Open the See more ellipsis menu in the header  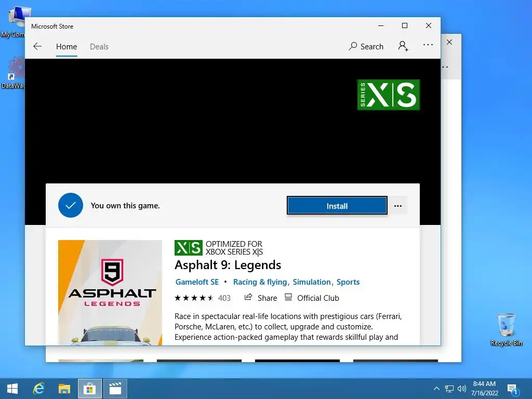428,45
